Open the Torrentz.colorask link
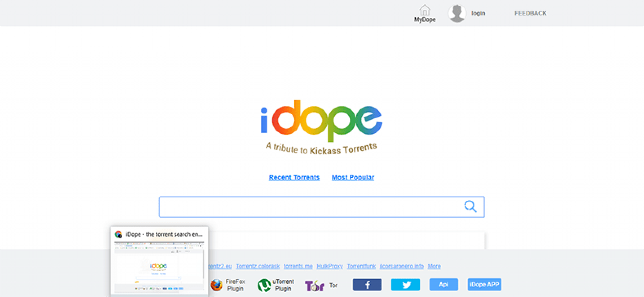The height and width of the screenshot is (297, 644). pos(258,266)
